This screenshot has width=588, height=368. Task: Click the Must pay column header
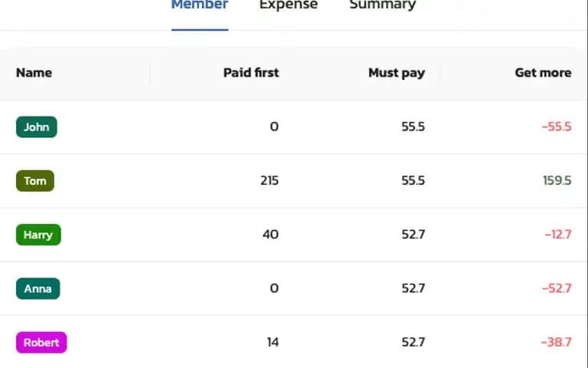[x=397, y=73]
